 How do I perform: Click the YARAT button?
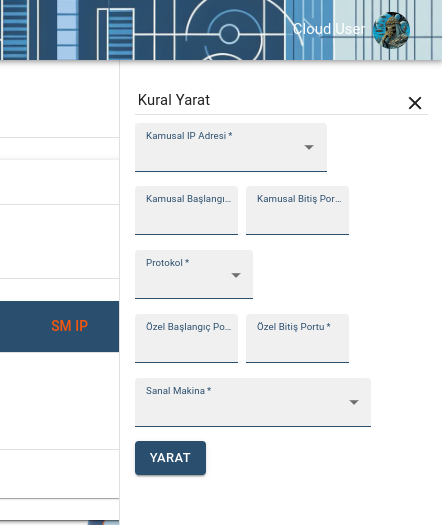[170, 458]
